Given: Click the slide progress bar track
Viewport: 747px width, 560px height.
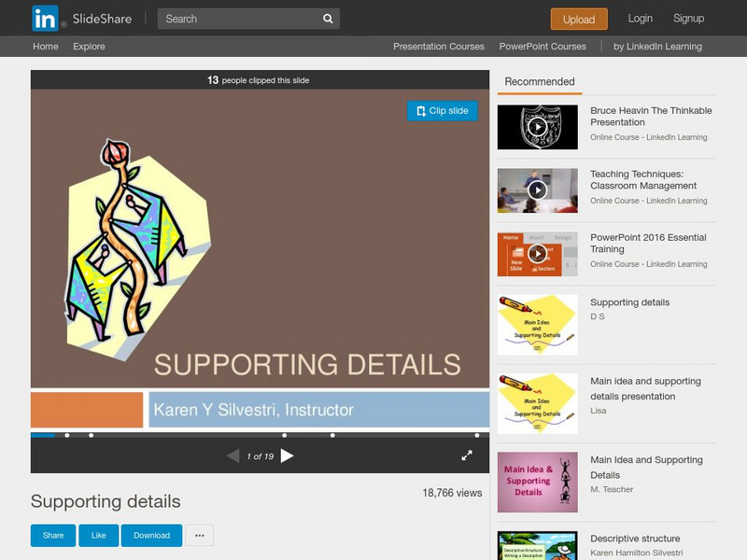Looking at the screenshot, I should pyautogui.click(x=260, y=435).
